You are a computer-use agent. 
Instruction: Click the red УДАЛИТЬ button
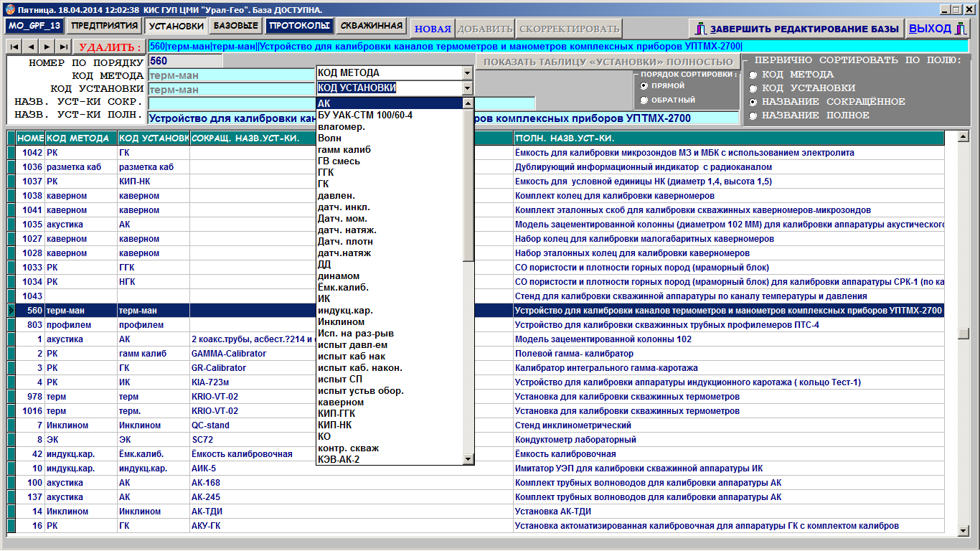pos(109,47)
